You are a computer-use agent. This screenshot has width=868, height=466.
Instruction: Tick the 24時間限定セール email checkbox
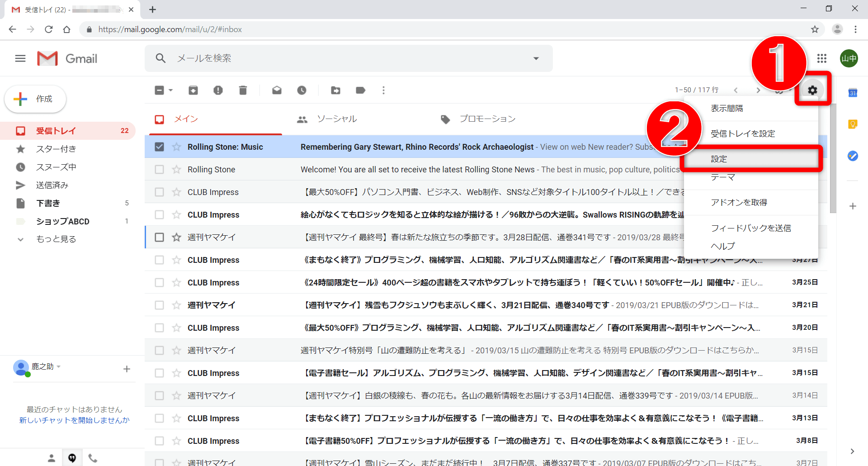(159, 282)
